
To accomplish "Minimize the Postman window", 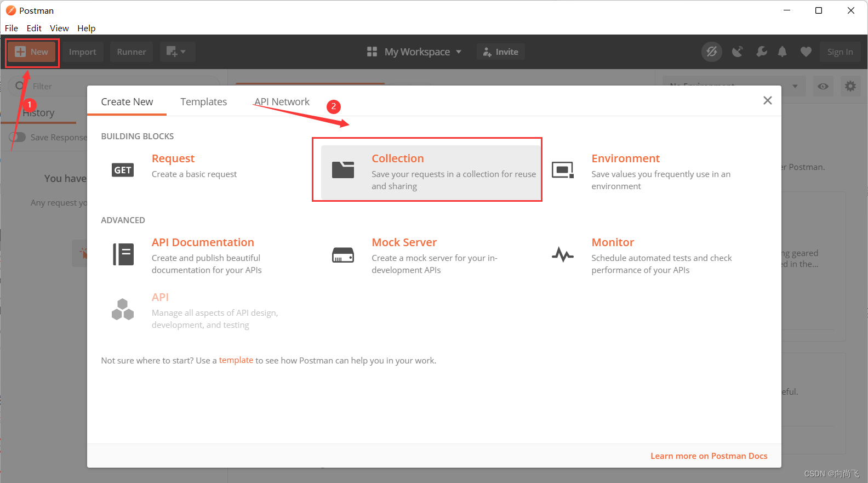I will (x=787, y=10).
